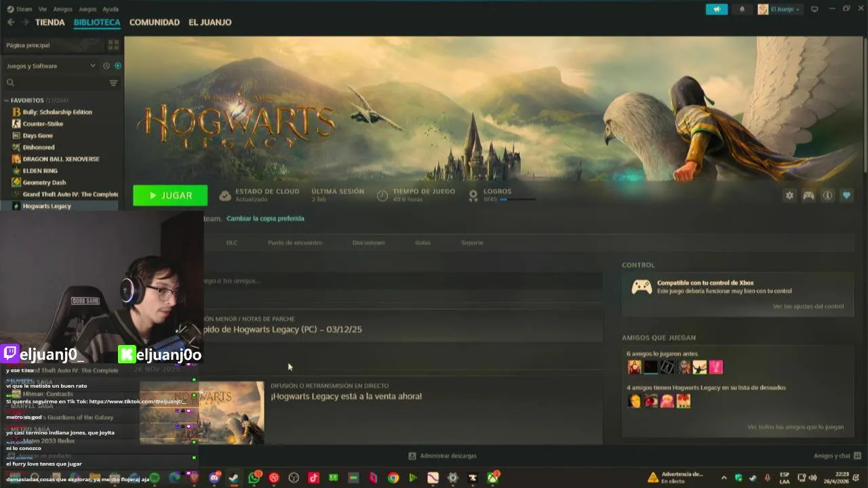Sort library by recent activity clock icon

pyautogui.click(x=106, y=66)
